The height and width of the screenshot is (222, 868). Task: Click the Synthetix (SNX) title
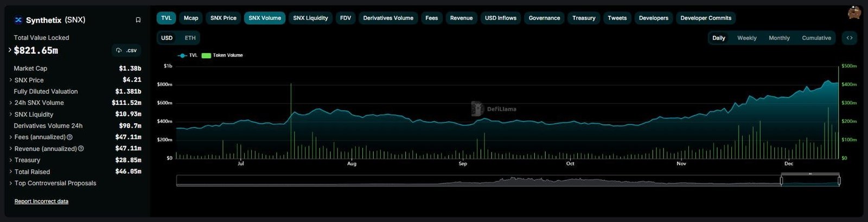55,20
